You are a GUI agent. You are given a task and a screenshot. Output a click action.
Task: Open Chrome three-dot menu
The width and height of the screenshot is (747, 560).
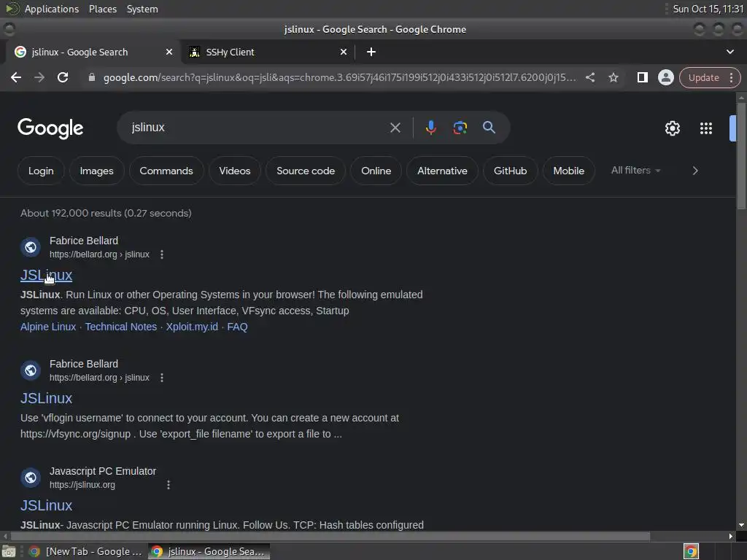click(731, 77)
